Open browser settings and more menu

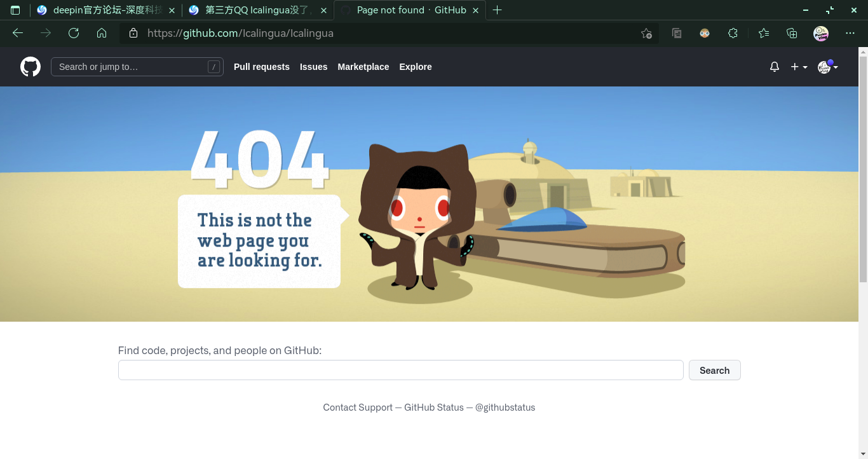tap(850, 33)
